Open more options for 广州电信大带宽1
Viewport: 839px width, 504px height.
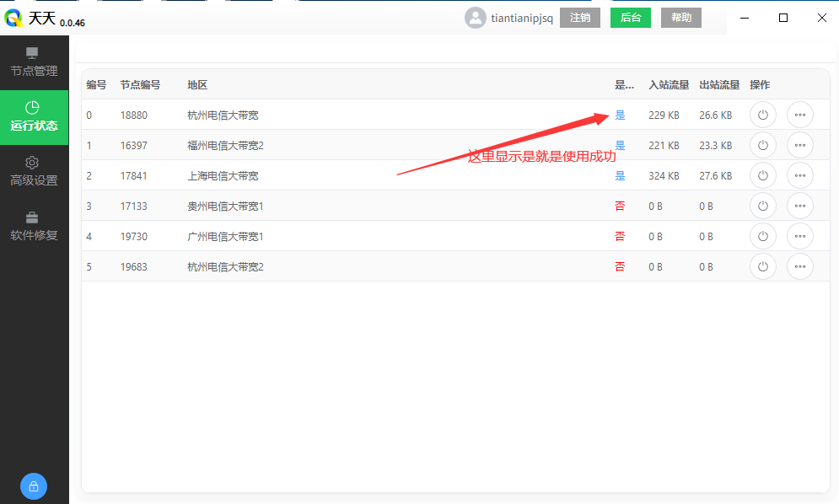[799, 236]
